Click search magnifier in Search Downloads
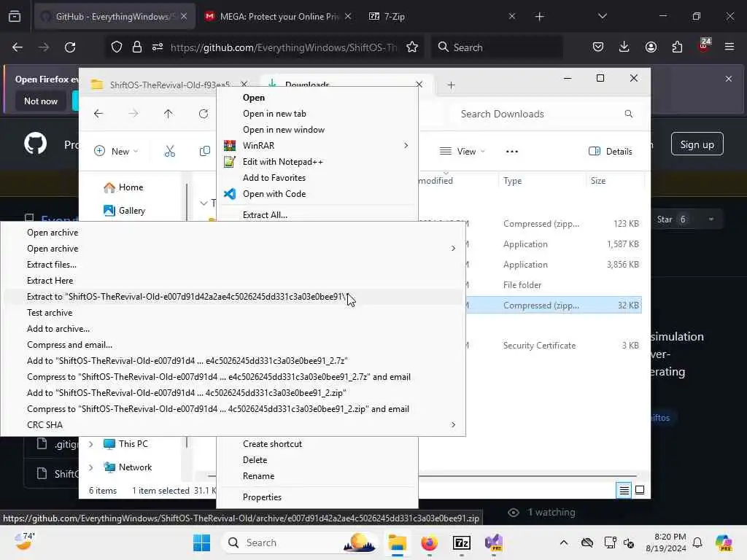 pyautogui.click(x=629, y=114)
